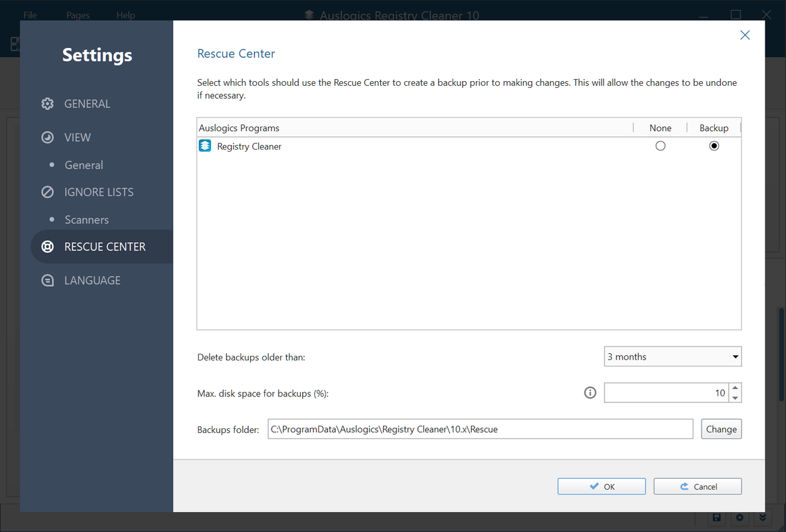Click the main window vertical scrollbar

pos(781,354)
